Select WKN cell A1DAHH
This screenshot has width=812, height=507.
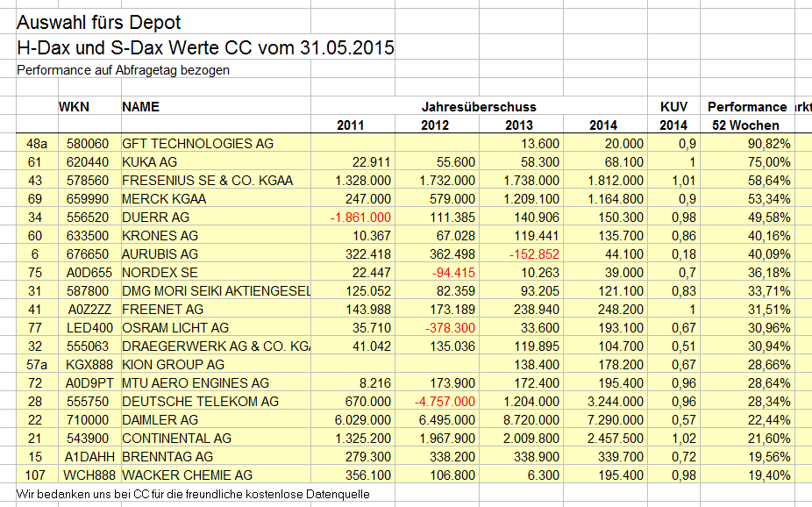coord(88,457)
